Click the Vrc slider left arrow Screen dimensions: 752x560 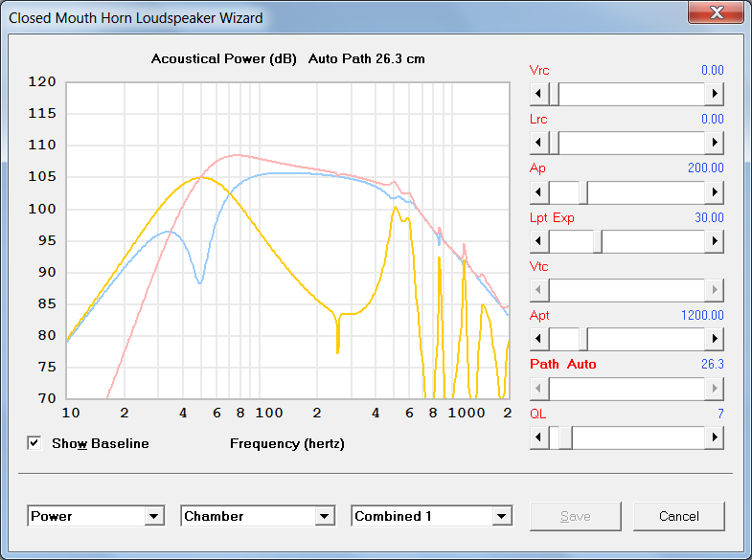click(x=539, y=94)
